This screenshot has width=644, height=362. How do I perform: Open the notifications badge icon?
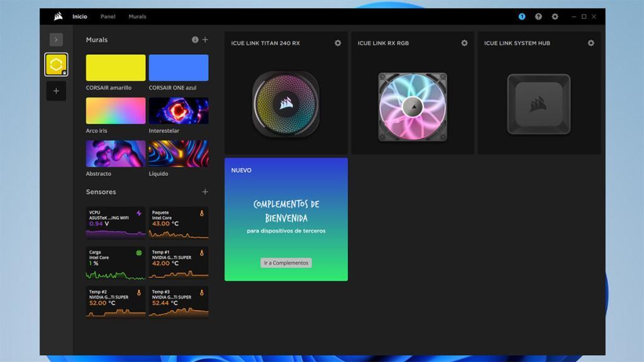521,16
